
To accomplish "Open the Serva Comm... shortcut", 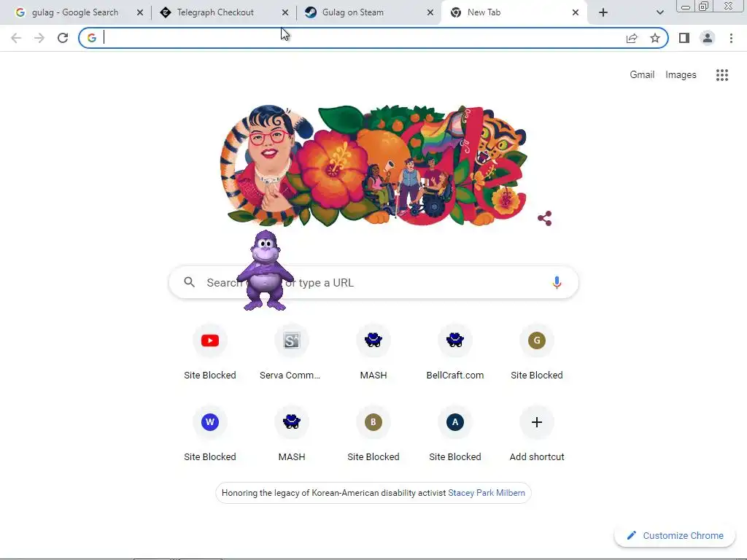I will point(292,352).
